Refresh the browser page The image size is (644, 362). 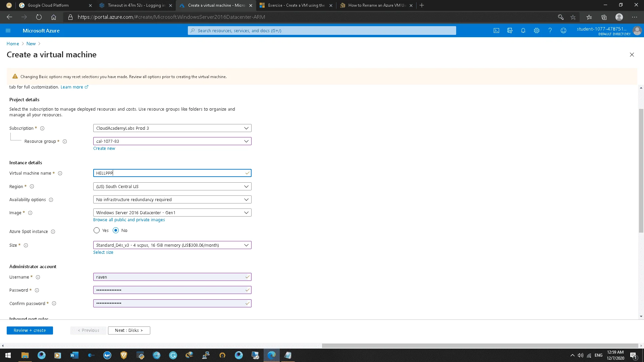point(39,17)
